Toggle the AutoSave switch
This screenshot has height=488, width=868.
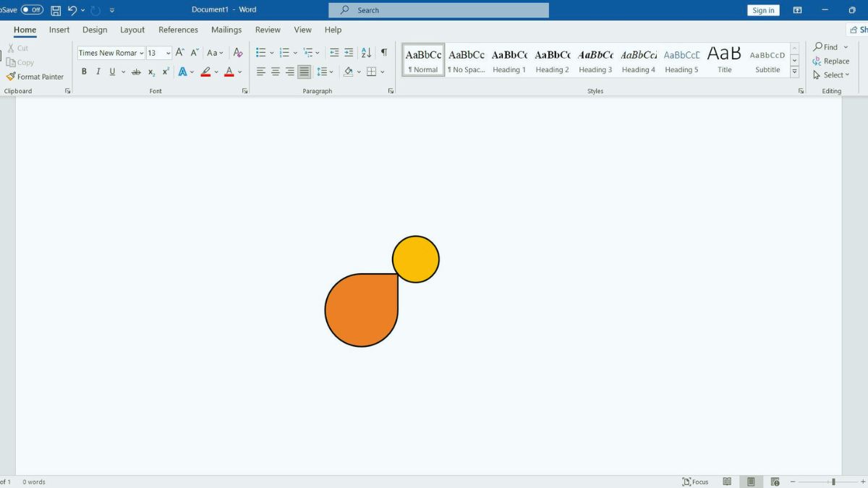pos(32,10)
